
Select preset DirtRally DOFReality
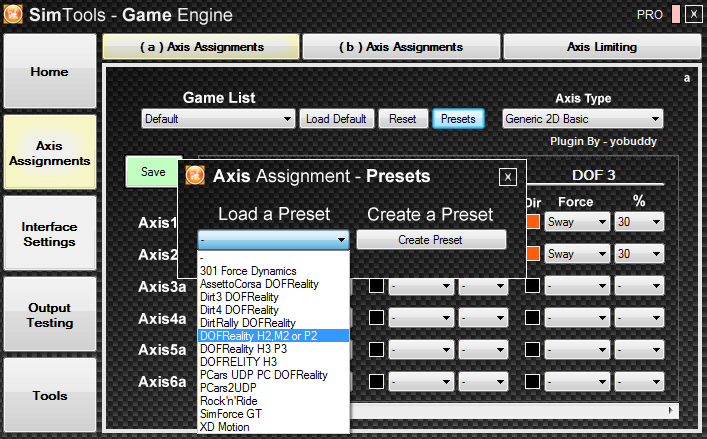click(x=273, y=323)
